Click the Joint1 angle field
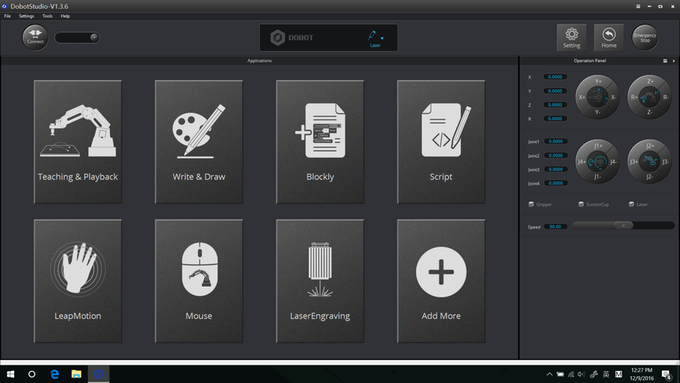The image size is (680, 383). [x=556, y=141]
